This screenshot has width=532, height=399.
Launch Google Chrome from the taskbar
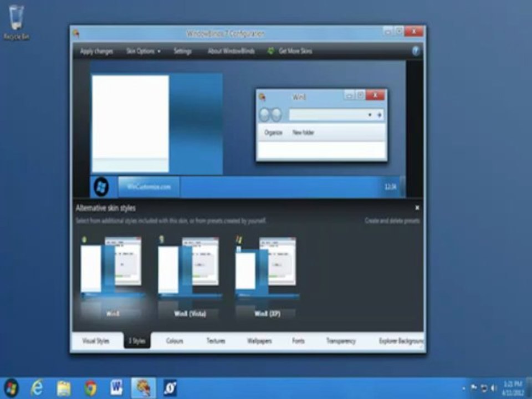point(90,388)
